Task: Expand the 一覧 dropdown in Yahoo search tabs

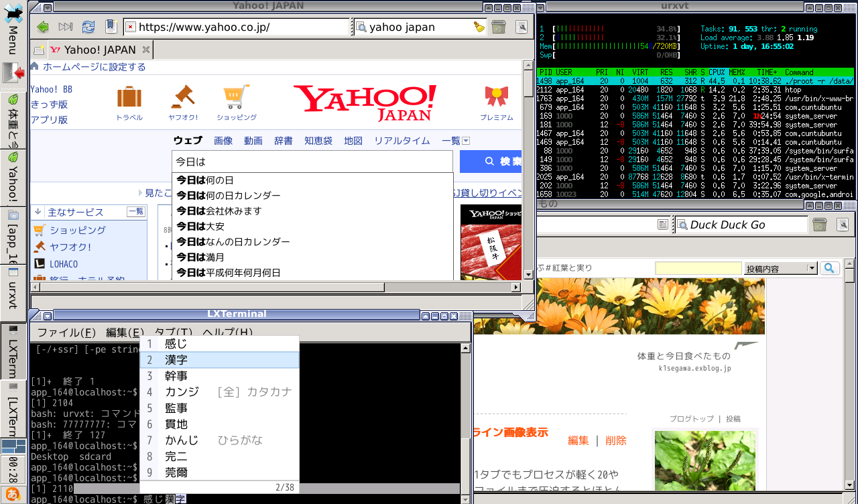Action: point(466,141)
